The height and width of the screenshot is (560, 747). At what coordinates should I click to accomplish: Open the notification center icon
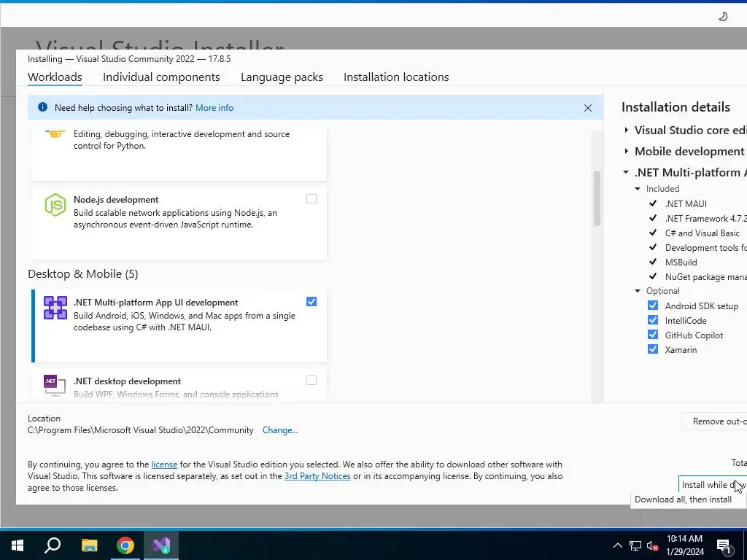[x=724, y=546]
